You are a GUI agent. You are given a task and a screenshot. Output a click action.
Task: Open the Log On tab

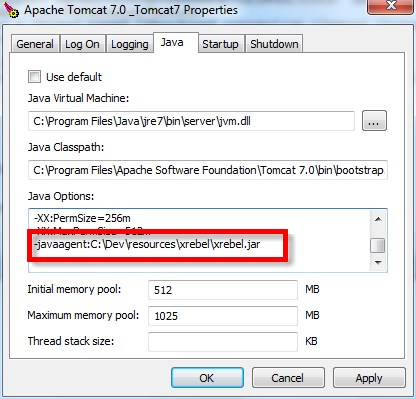[82, 44]
